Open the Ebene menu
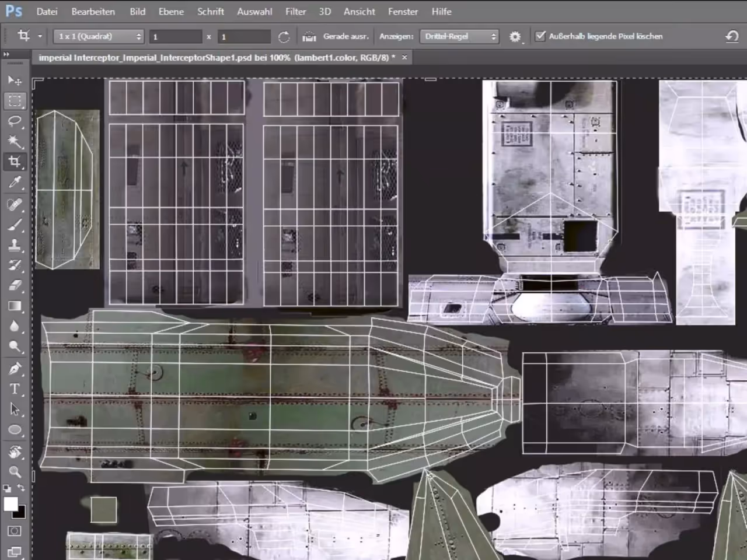The height and width of the screenshot is (560, 747). pos(171,11)
